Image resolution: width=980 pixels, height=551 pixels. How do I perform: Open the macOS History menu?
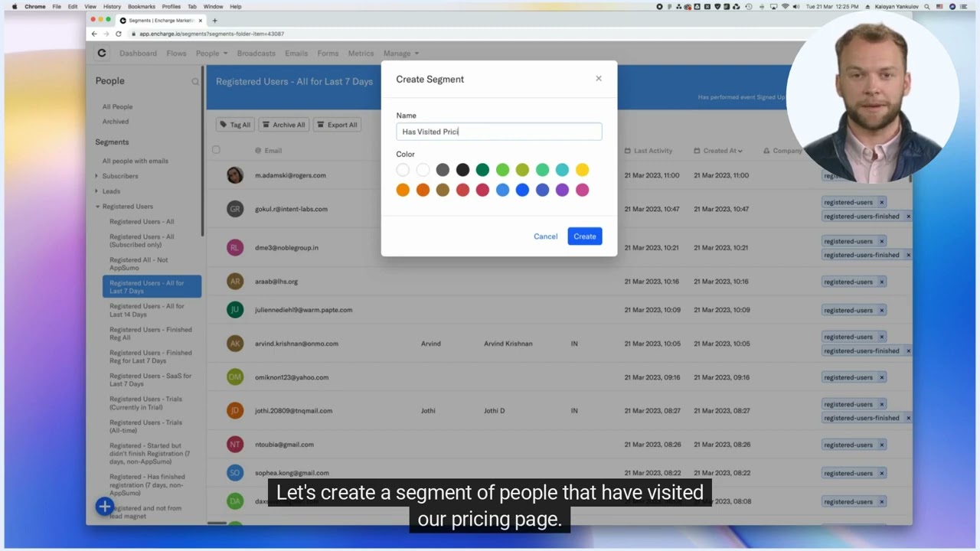point(112,6)
